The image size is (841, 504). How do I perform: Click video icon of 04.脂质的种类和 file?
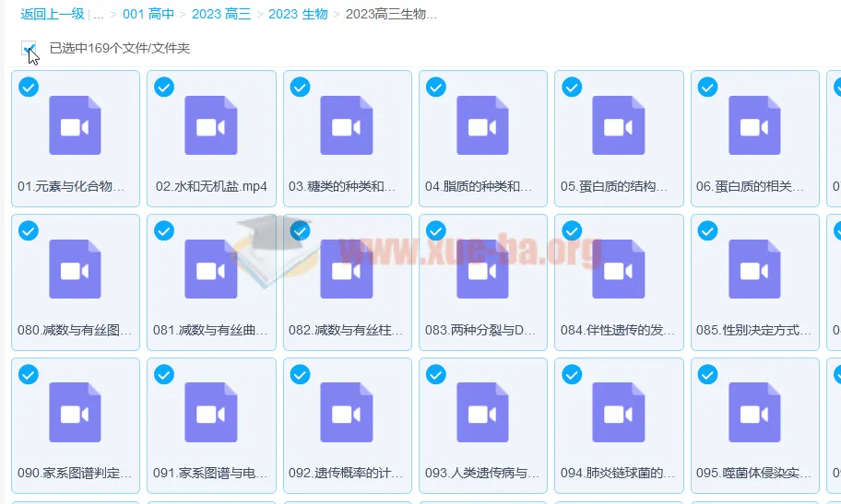point(482,125)
